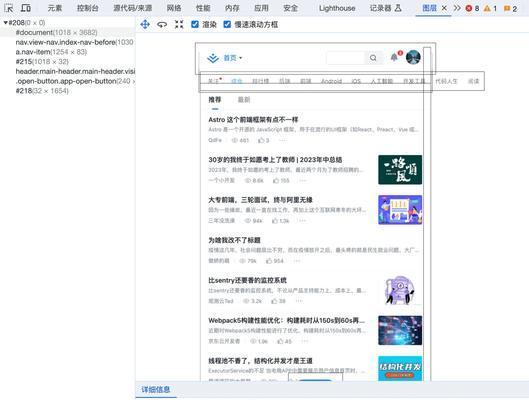The height and width of the screenshot is (400, 529).
Task: Close the 图层 tab
Action: 444,8
